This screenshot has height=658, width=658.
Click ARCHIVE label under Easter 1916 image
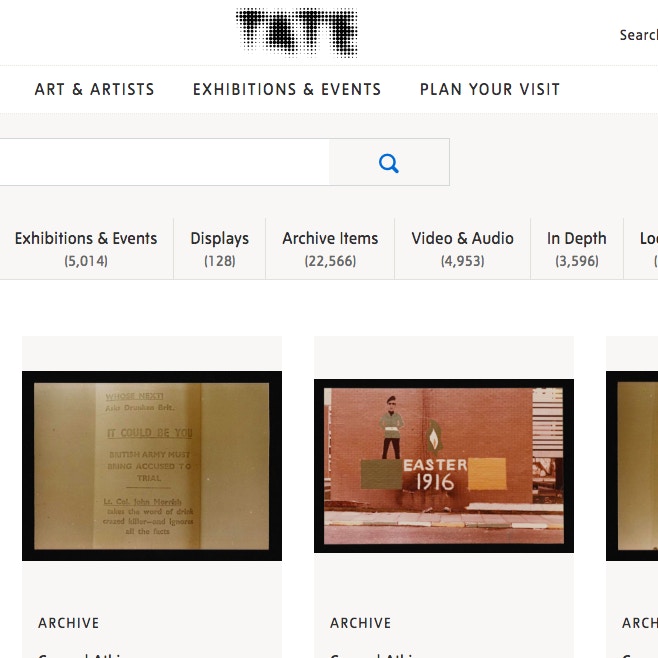(361, 623)
